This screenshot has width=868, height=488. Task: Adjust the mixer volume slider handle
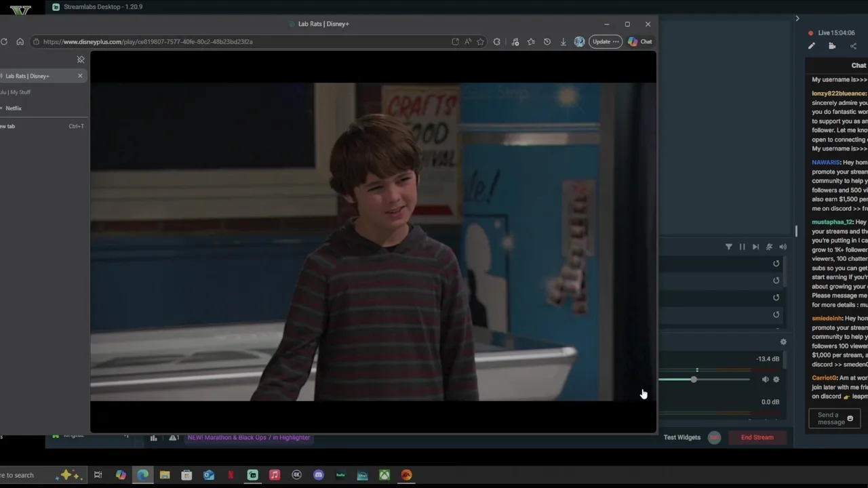click(694, 380)
